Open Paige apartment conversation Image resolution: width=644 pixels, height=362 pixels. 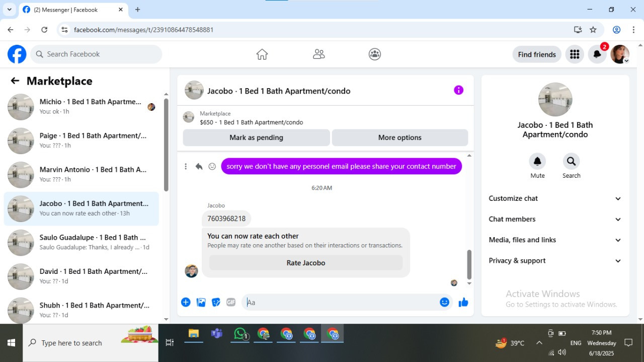coord(82,140)
